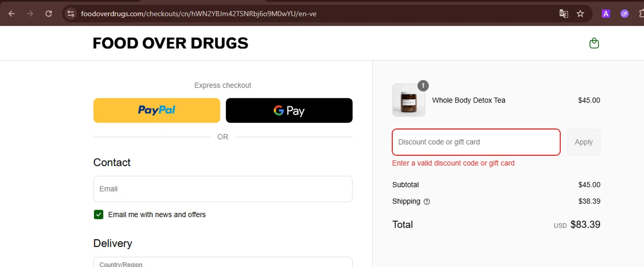This screenshot has height=267, width=644.
Task: Pay with Google Pay express checkout
Action: 289,110
